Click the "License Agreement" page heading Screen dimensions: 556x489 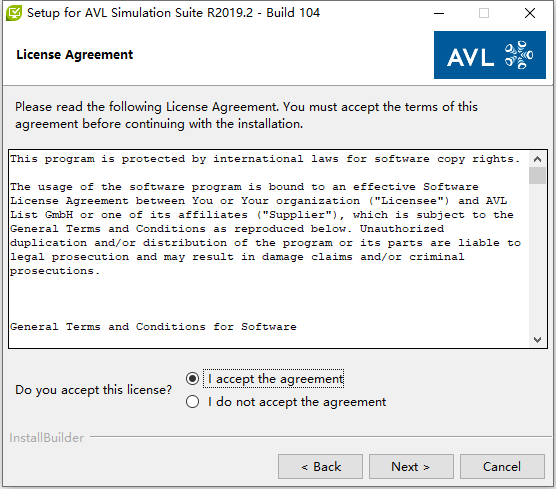tap(75, 55)
